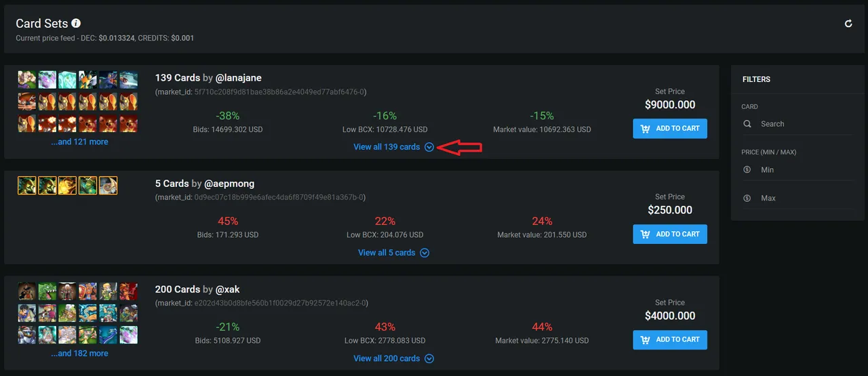
Task: Add the $4000 xak set to cart
Action: (670, 339)
